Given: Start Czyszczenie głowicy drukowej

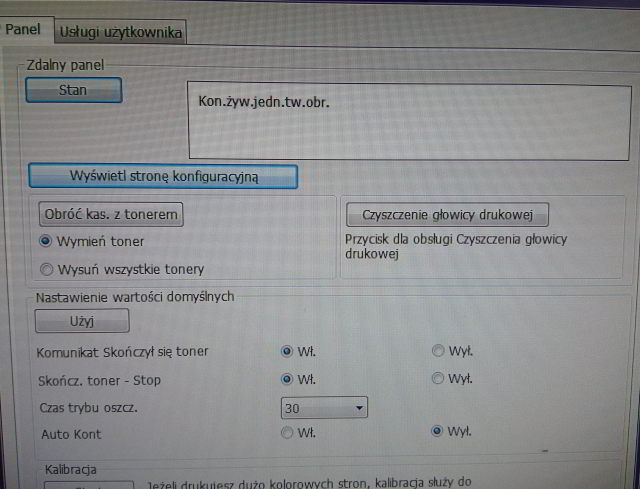Looking at the screenshot, I should [x=447, y=214].
